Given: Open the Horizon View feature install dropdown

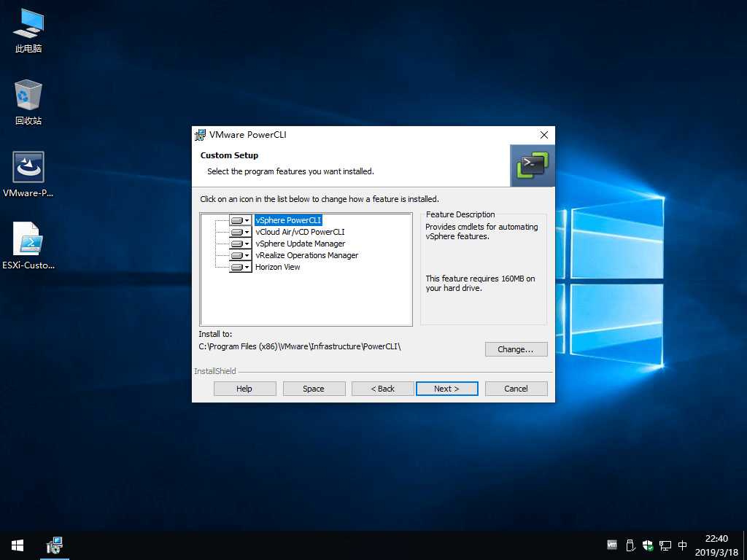Looking at the screenshot, I should [x=241, y=267].
